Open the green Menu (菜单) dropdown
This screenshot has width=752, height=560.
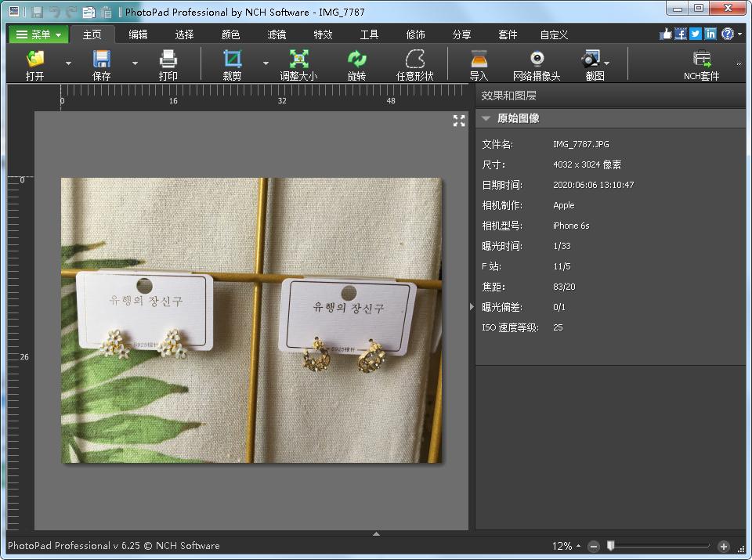click(38, 34)
